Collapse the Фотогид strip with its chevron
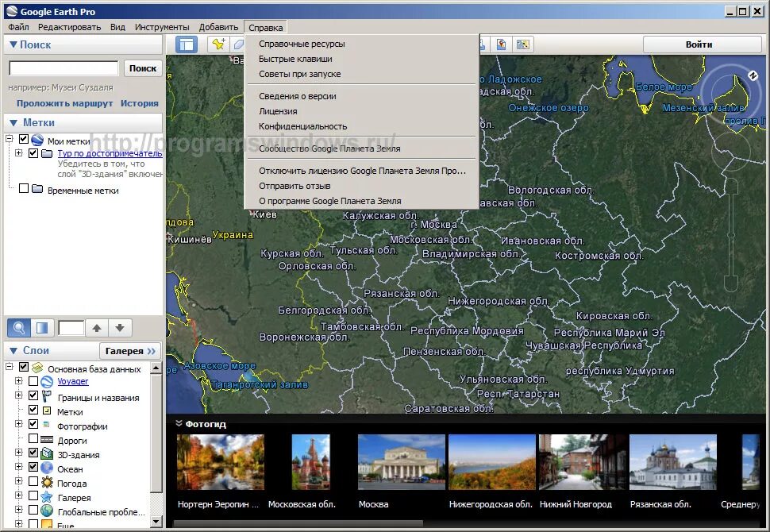The height and width of the screenshot is (532, 770). point(179,423)
